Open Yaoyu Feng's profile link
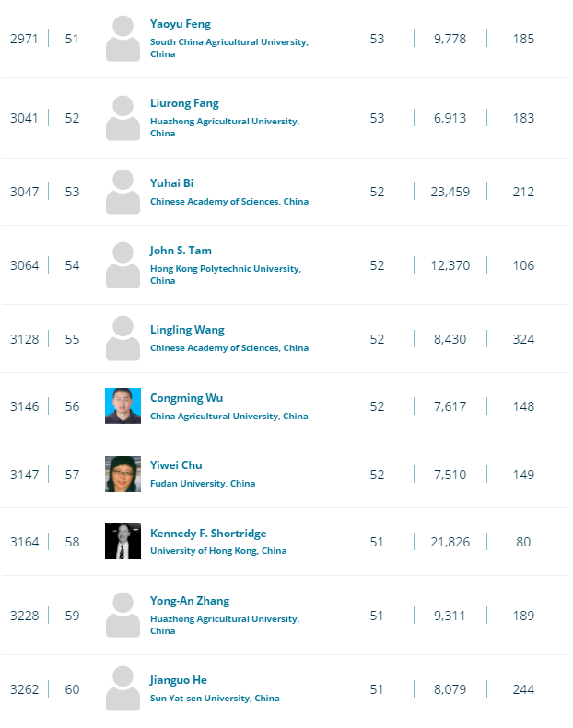This screenshot has height=728, width=573. coord(180,24)
